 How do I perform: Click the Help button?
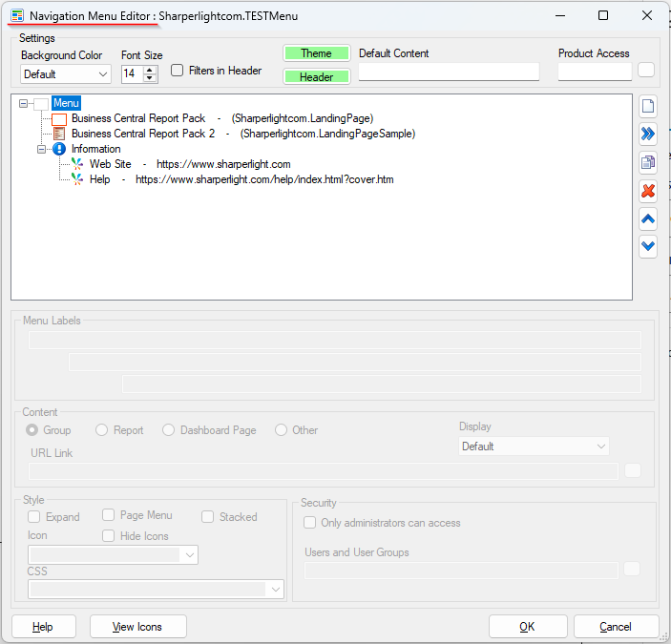click(44, 627)
